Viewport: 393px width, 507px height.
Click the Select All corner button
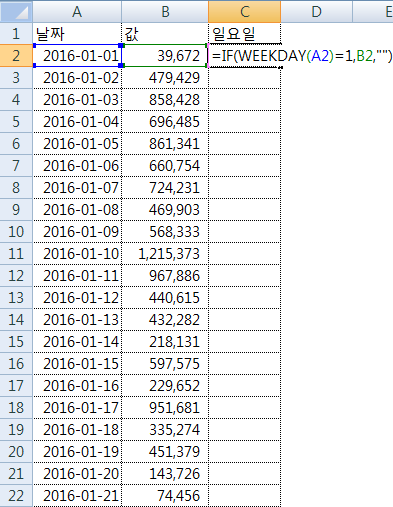coord(16,11)
